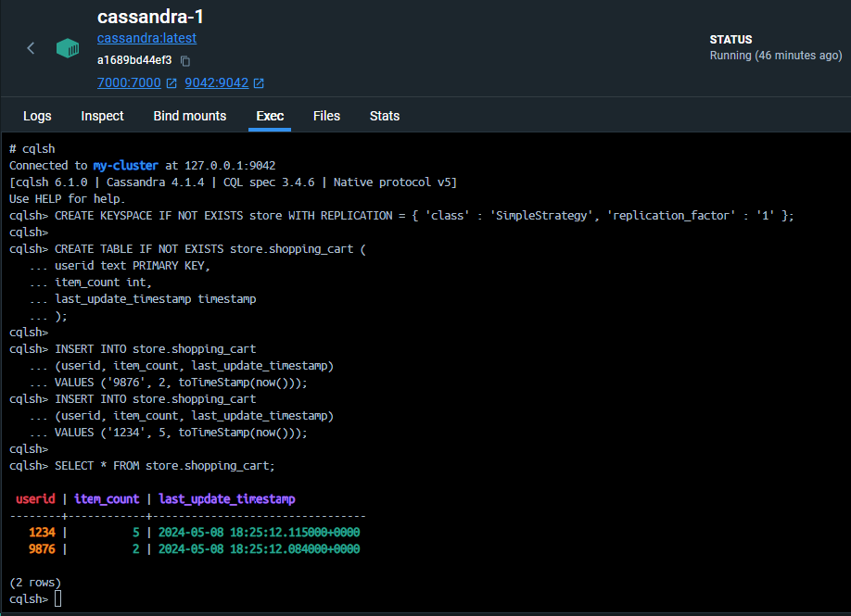Click the VALUES ('9876', 2 line
Screen dimensions: 851x616
point(169,383)
